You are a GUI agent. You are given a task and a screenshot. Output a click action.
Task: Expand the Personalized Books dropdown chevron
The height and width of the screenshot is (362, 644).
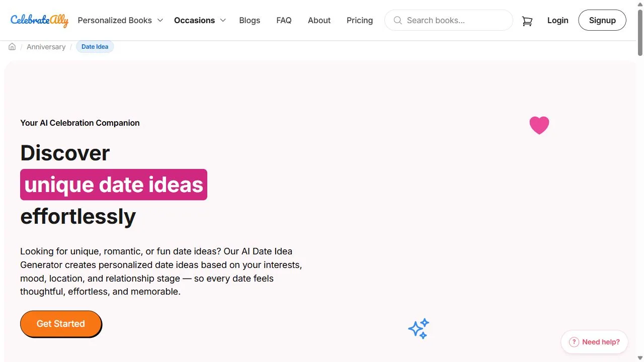click(160, 21)
